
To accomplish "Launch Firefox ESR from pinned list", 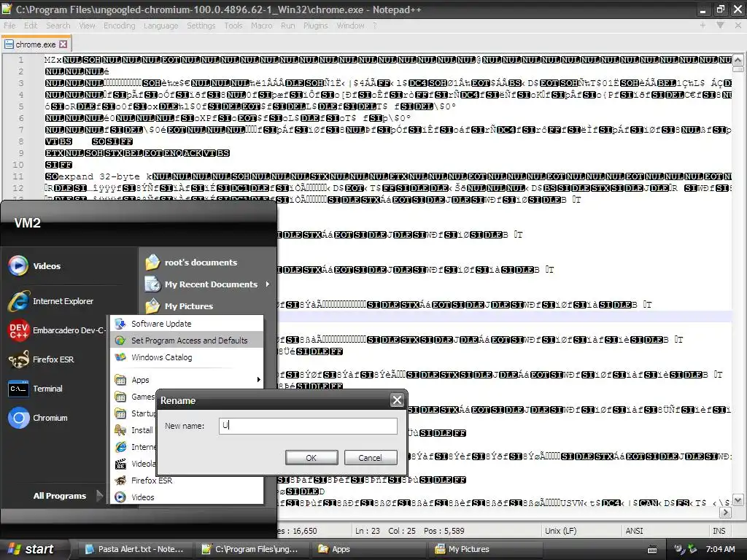I will pos(41,359).
